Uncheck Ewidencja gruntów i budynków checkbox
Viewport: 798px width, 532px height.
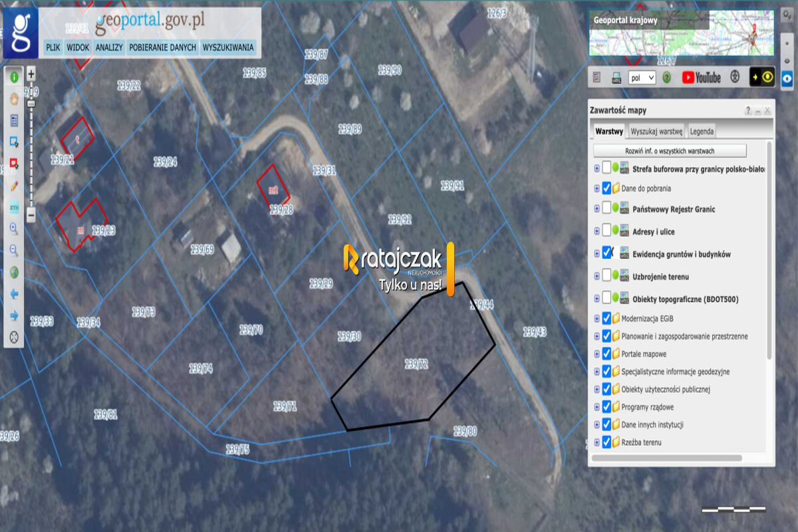pyautogui.click(x=606, y=253)
